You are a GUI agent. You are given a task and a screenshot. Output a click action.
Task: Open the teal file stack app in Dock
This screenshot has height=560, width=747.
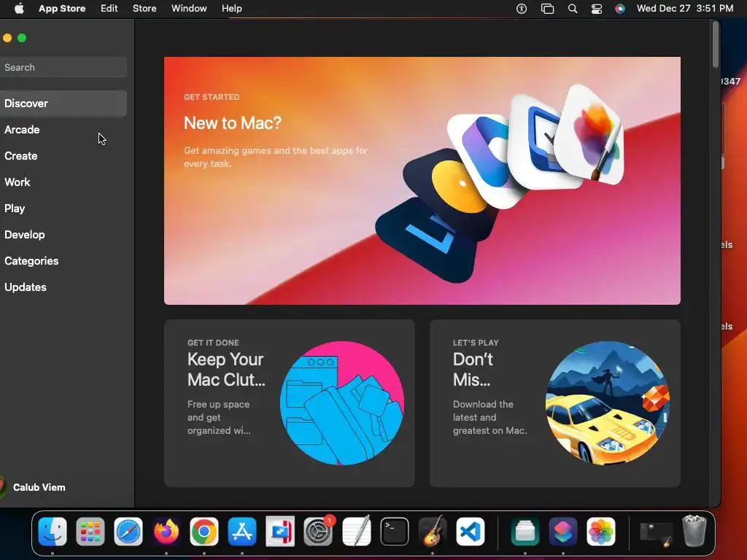point(525,532)
